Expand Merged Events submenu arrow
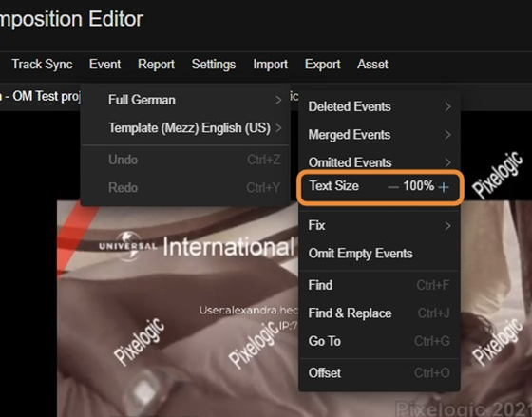 pos(447,135)
